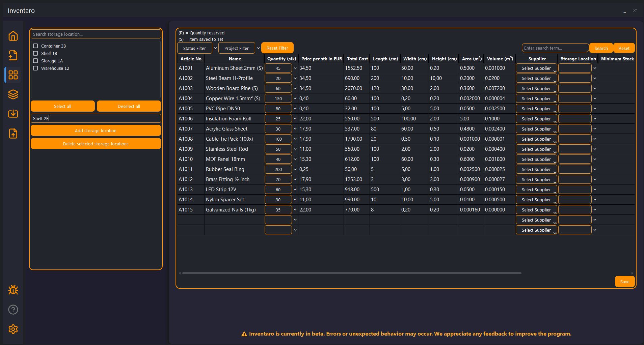
Task: Check the Shelf 1B checkbox
Action: pos(35,53)
